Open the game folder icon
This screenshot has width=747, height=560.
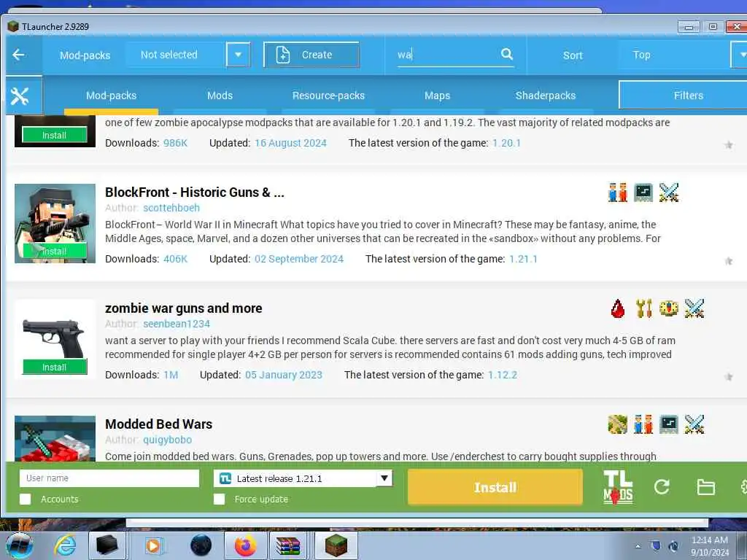click(x=705, y=487)
